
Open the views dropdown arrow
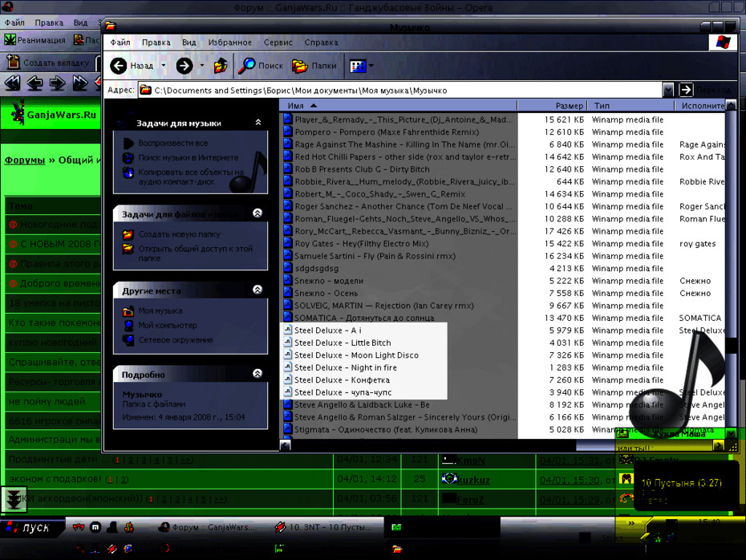click(x=371, y=66)
